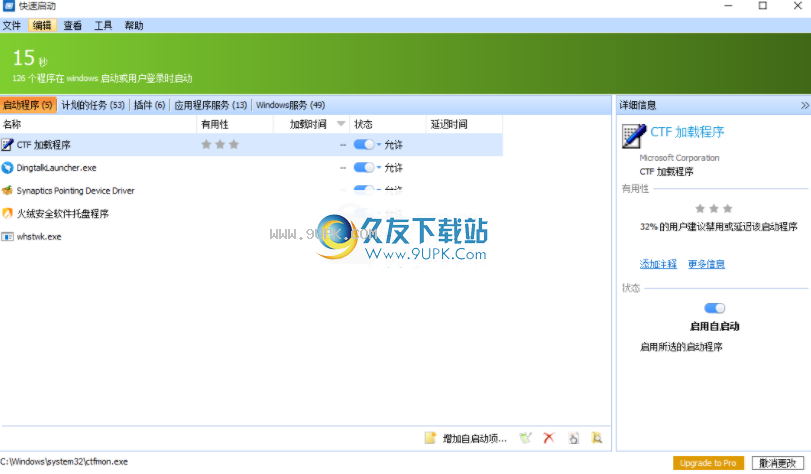Click the app icon in the title bar
Viewport: 811px width, 474px height.
coord(8,6)
